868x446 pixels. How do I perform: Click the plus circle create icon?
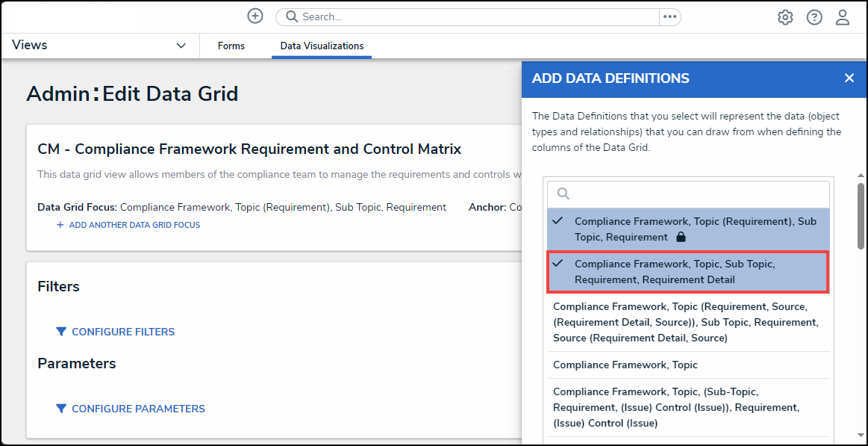click(255, 16)
